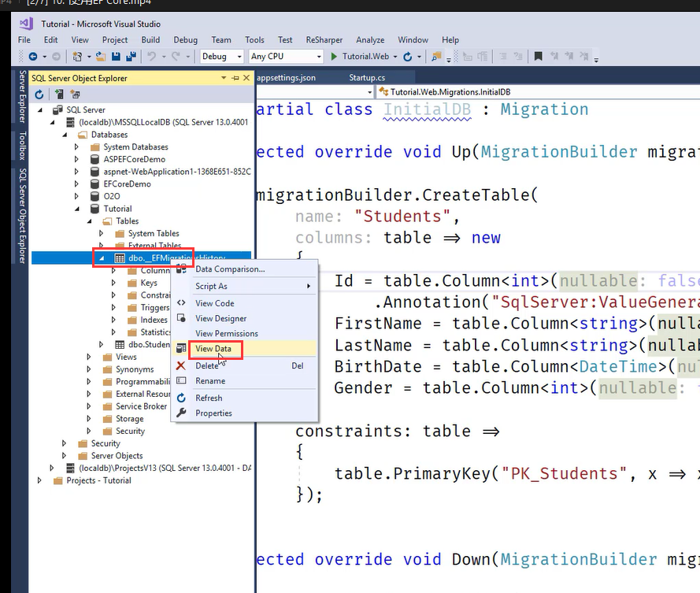
Task: Click the Visual Studio logo icon
Action: pos(26,24)
